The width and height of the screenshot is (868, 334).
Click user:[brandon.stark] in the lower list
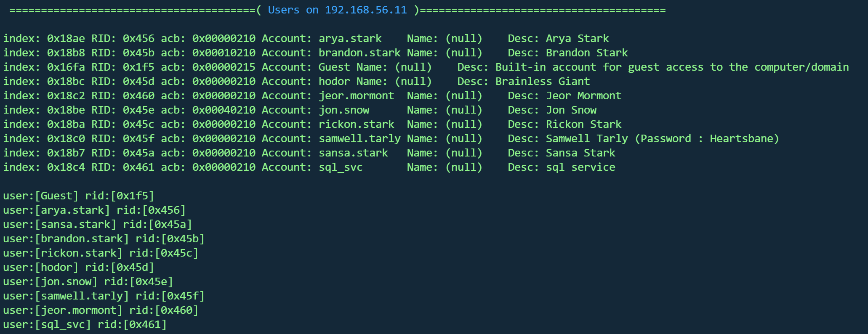click(66, 239)
